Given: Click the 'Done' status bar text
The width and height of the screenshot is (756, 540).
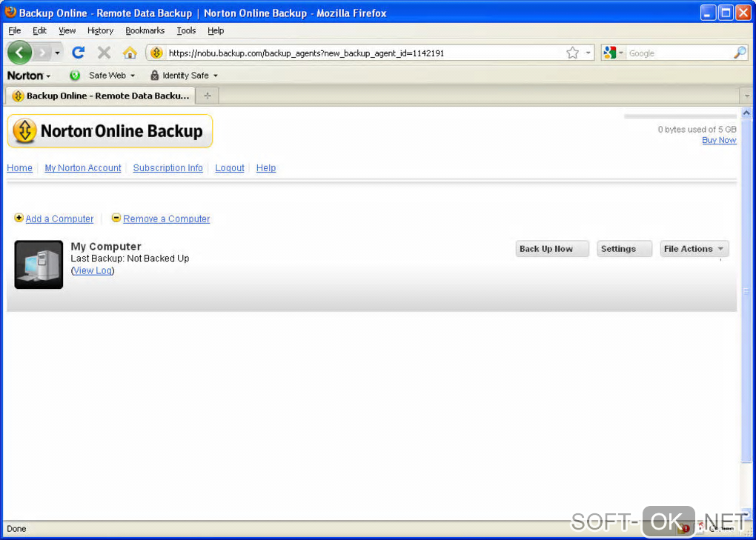Looking at the screenshot, I should 16,528.
